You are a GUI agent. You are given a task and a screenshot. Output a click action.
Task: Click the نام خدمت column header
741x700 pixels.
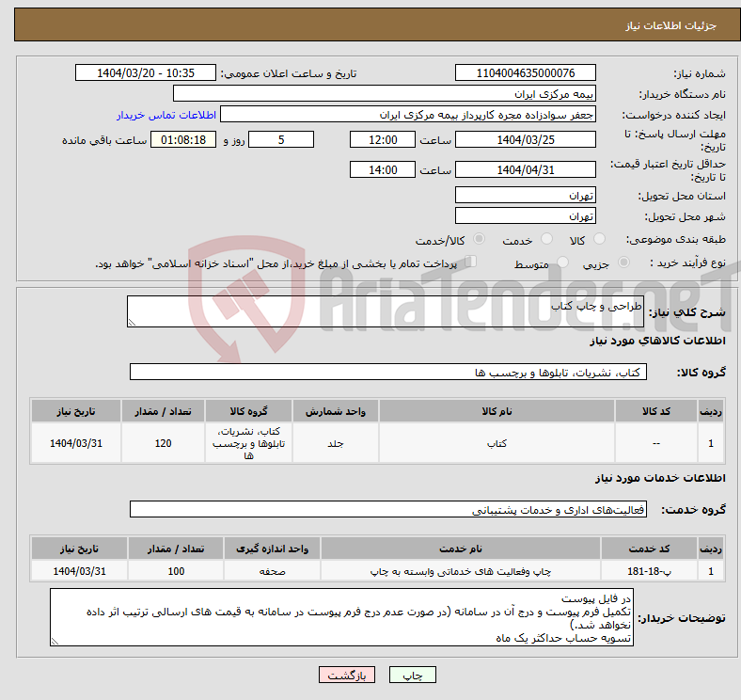[x=460, y=549]
